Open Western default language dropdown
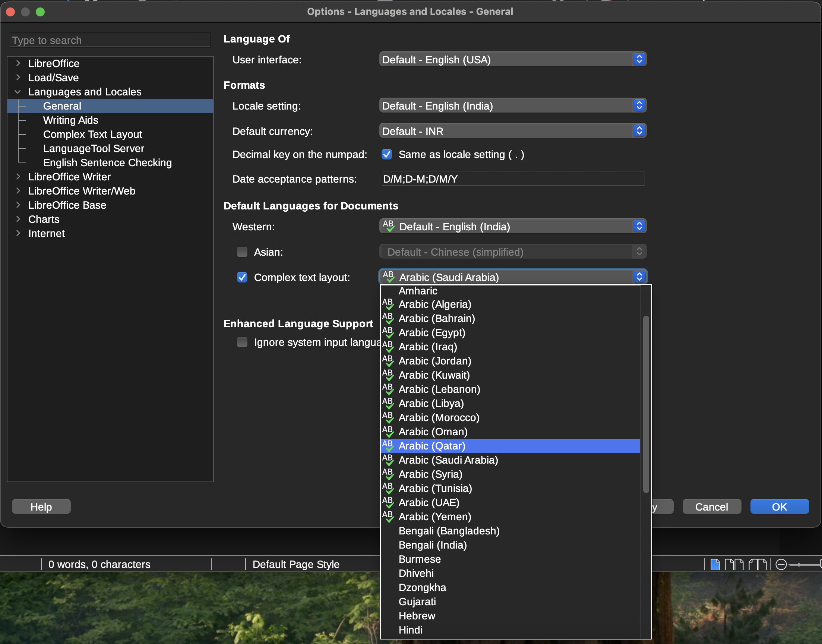This screenshot has height=644, width=822. (513, 226)
